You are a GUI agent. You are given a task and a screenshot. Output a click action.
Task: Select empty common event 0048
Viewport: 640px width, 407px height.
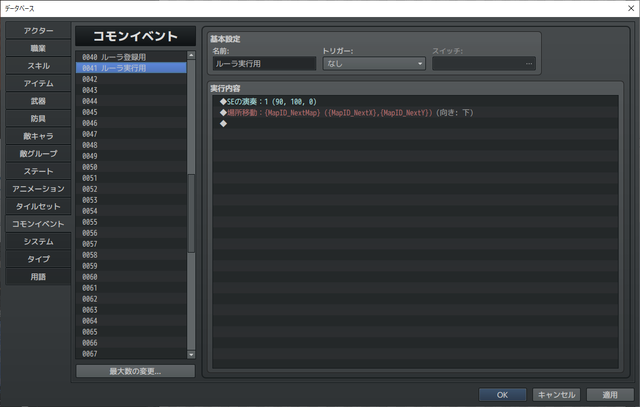pyautogui.click(x=131, y=145)
